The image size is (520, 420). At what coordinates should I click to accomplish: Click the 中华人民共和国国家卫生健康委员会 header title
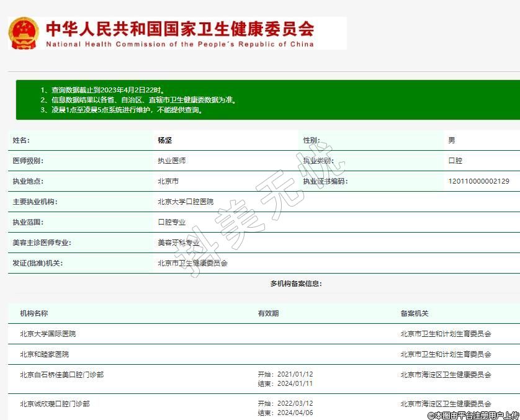point(180,29)
